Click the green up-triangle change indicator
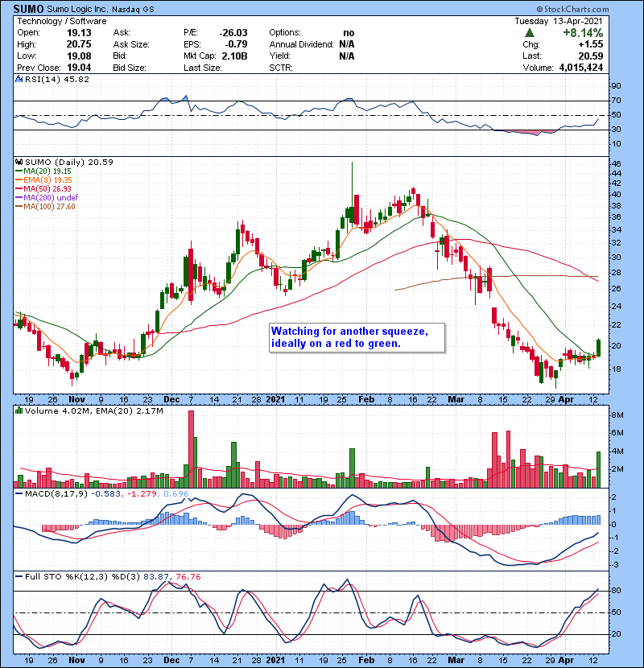 click(530, 33)
